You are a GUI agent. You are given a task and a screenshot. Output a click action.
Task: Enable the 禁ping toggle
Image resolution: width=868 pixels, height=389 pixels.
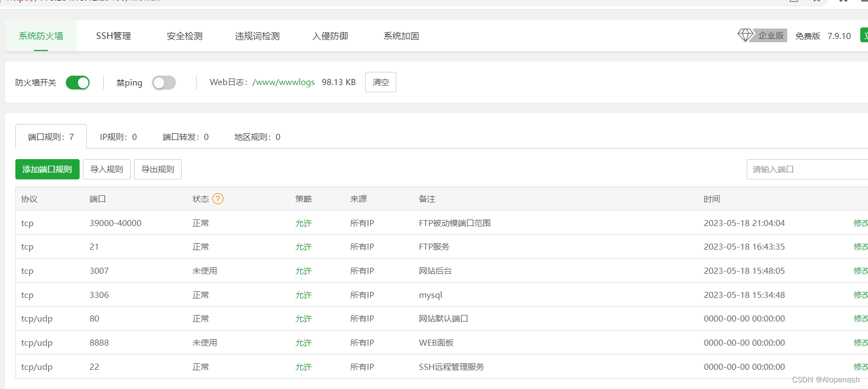coord(164,82)
